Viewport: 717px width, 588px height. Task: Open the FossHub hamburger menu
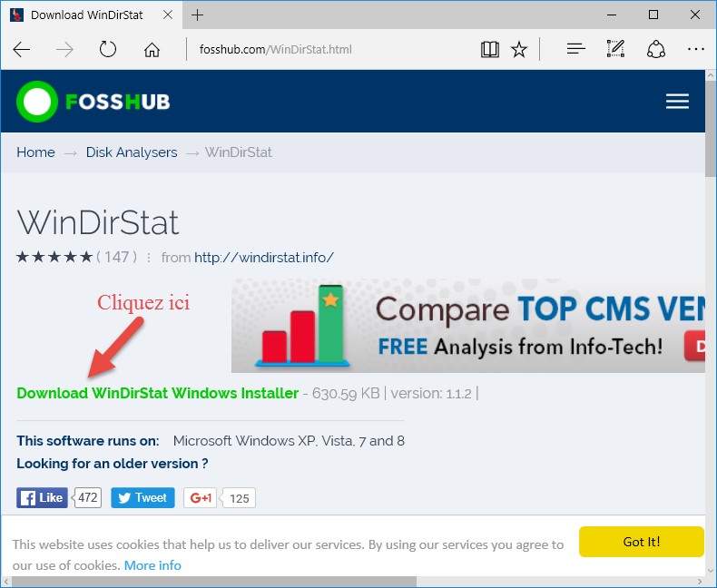point(677,101)
